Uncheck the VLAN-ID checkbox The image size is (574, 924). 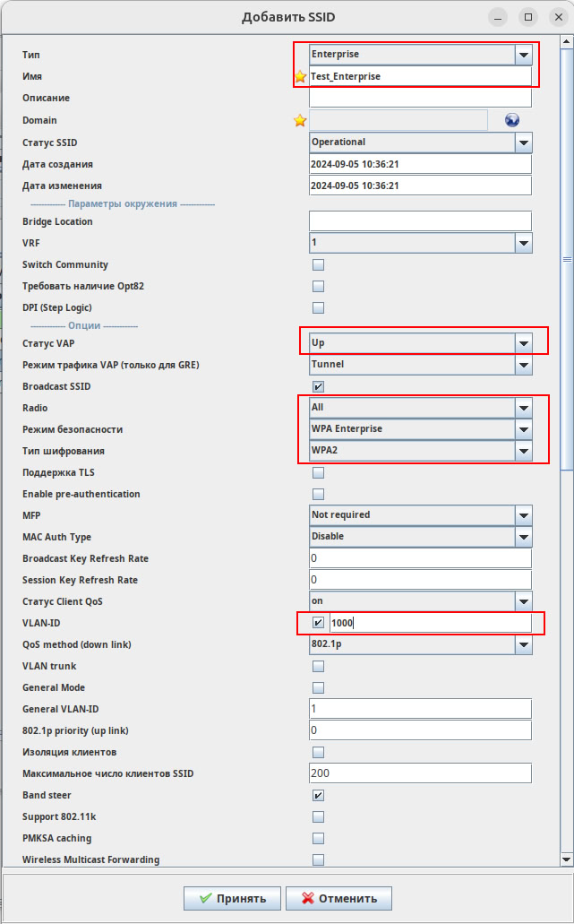coord(318,623)
